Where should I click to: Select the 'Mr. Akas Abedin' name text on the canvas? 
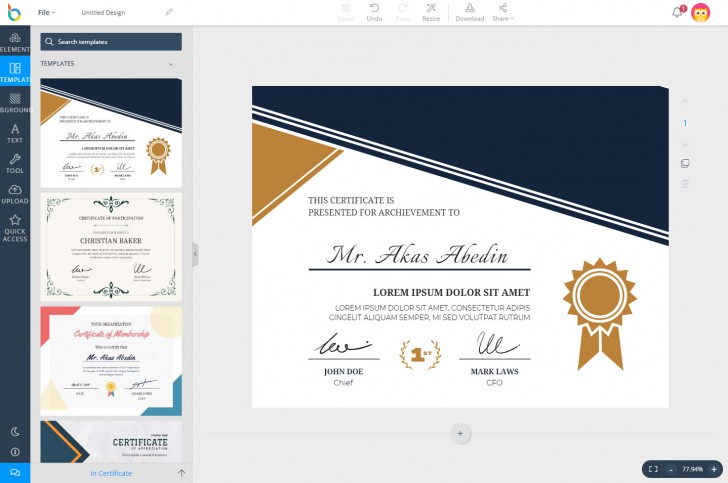point(417,255)
